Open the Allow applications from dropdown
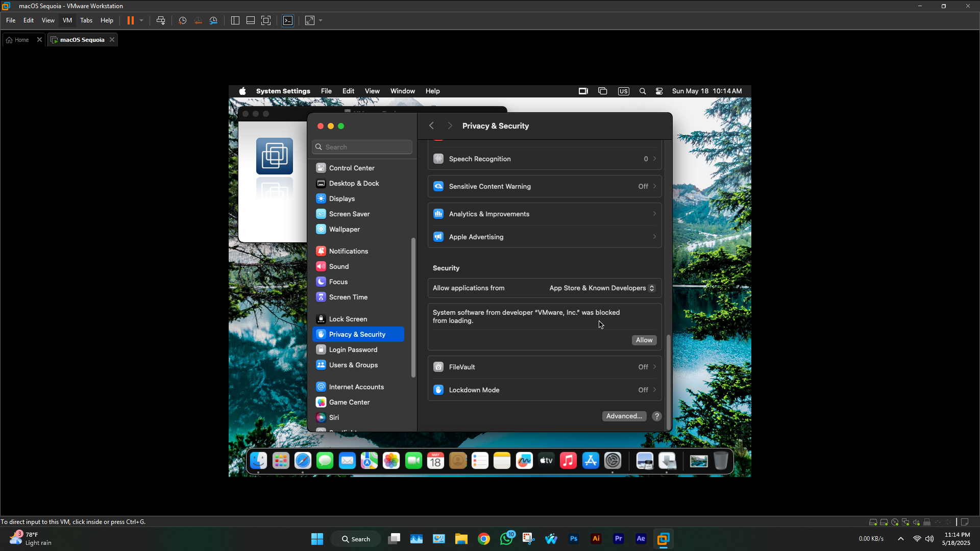The height and width of the screenshot is (551, 980). [x=602, y=288]
